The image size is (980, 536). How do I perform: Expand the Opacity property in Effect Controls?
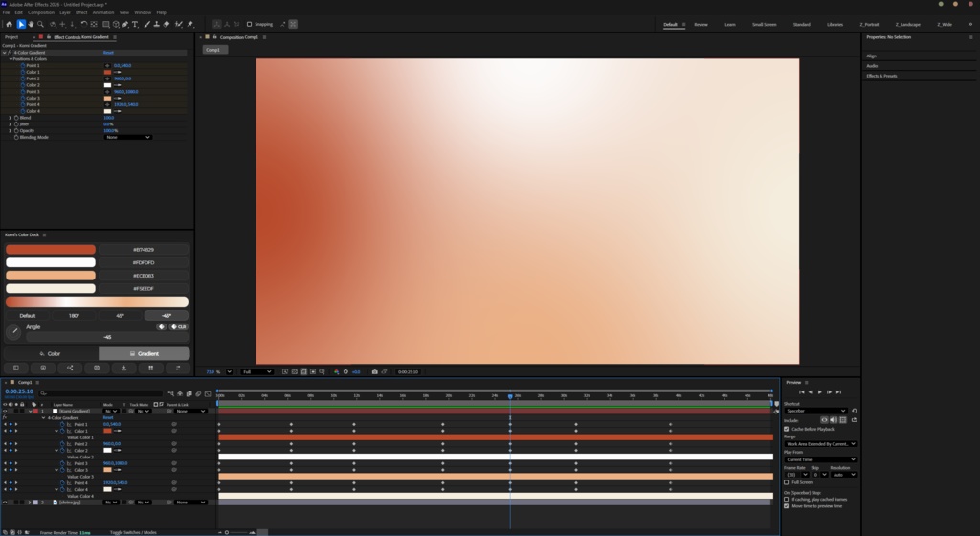pos(10,130)
